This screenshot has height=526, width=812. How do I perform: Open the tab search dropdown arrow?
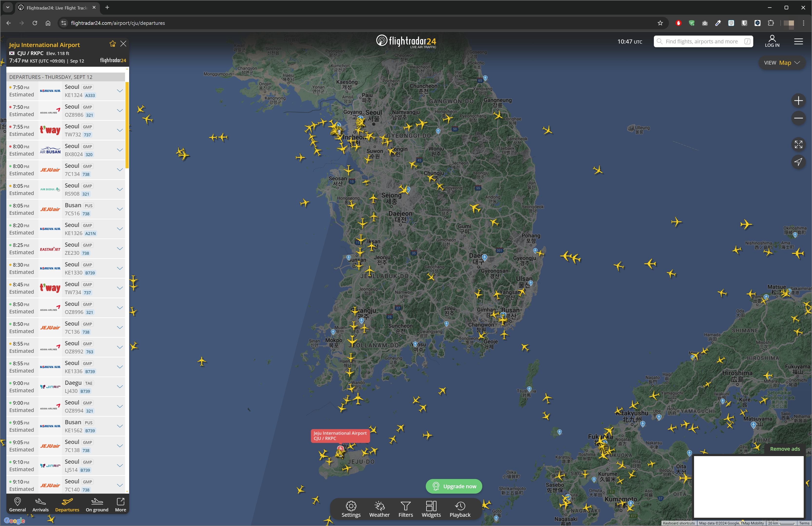tap(8, 8)
